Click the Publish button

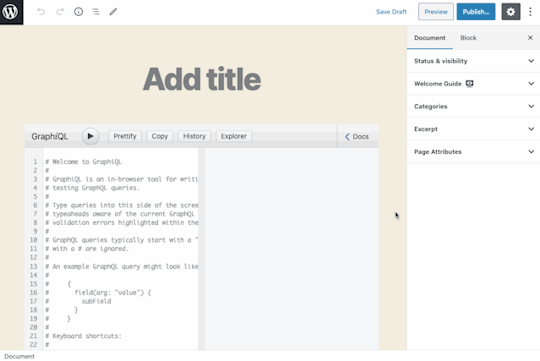[476, 12]
